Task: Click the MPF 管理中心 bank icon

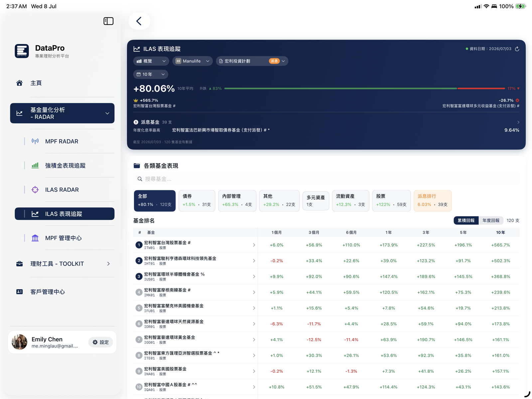Action: pos(35,238)
